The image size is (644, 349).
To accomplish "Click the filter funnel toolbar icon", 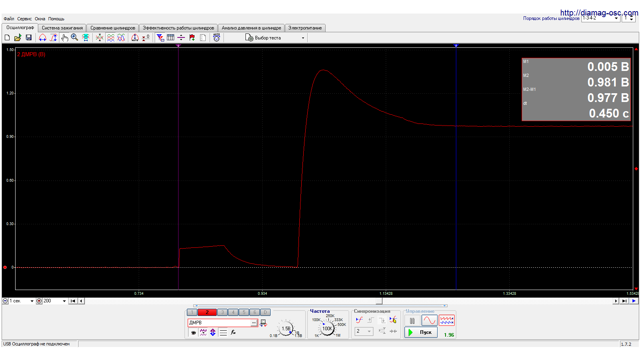I will coord(160,37).
